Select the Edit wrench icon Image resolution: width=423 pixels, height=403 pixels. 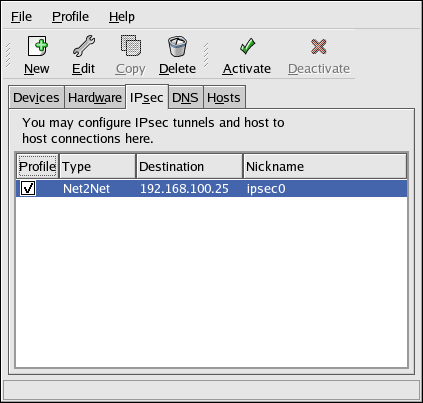[84, 46]
